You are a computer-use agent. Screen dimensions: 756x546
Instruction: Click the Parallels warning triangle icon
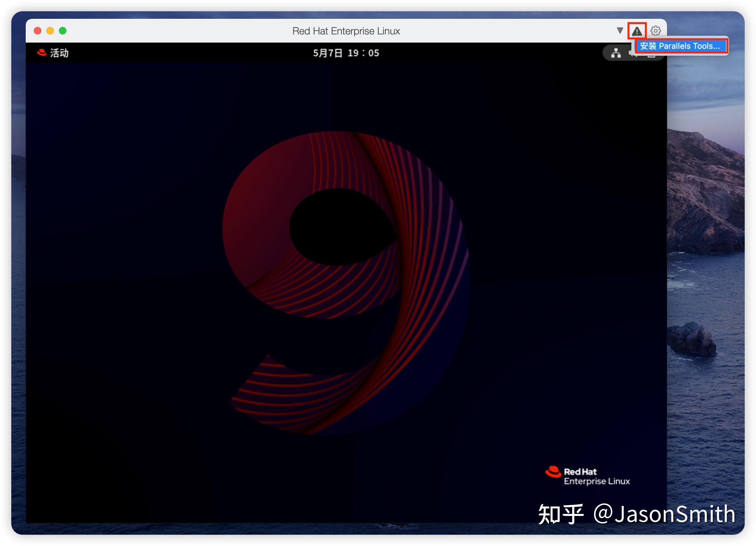coord(637,31)
